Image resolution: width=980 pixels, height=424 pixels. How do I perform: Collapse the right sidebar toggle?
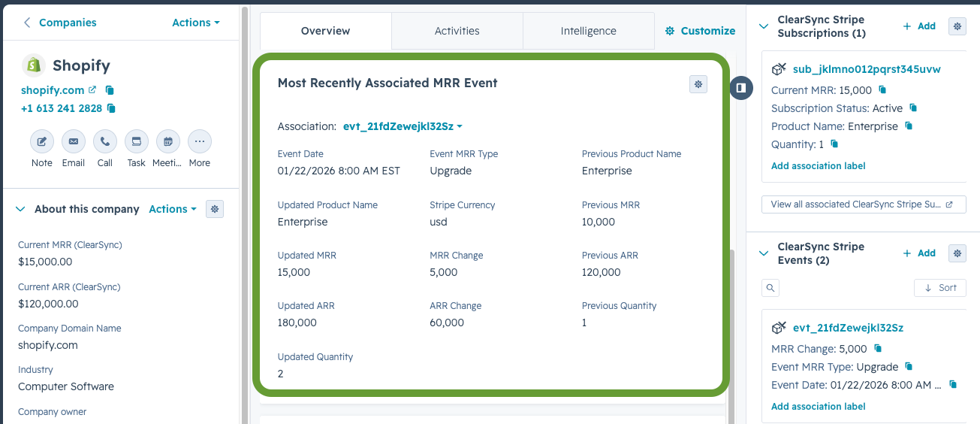coord(741,88)
